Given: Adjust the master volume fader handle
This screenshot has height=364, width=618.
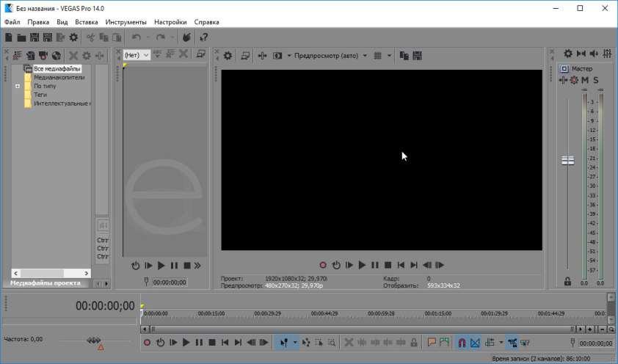Looking at the screenshot, I should click(x=567, y=160).
